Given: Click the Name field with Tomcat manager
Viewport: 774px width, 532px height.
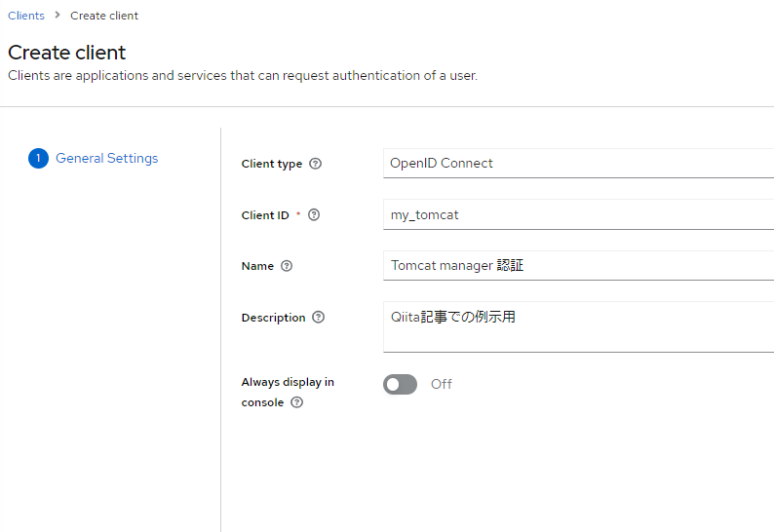Looking at the screenshot, I should pos(578,265).
